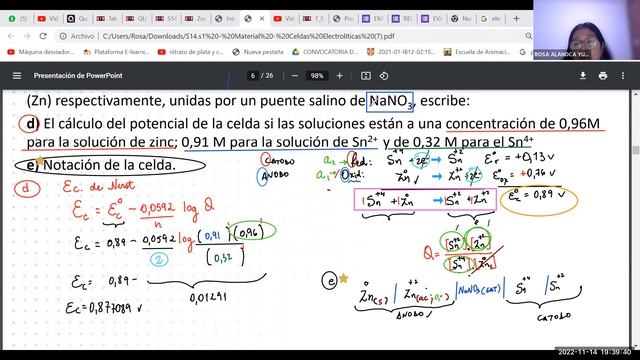Switch to the first YouTube Vid tab
640x360 pixels.
click(x=48, y=18)
